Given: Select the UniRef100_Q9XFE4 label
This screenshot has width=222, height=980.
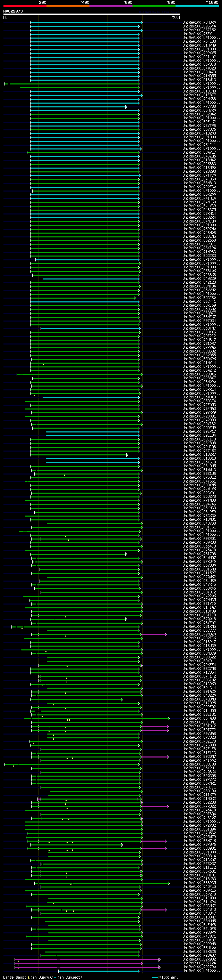Looking at the screenshot, I should coord(199,665).
